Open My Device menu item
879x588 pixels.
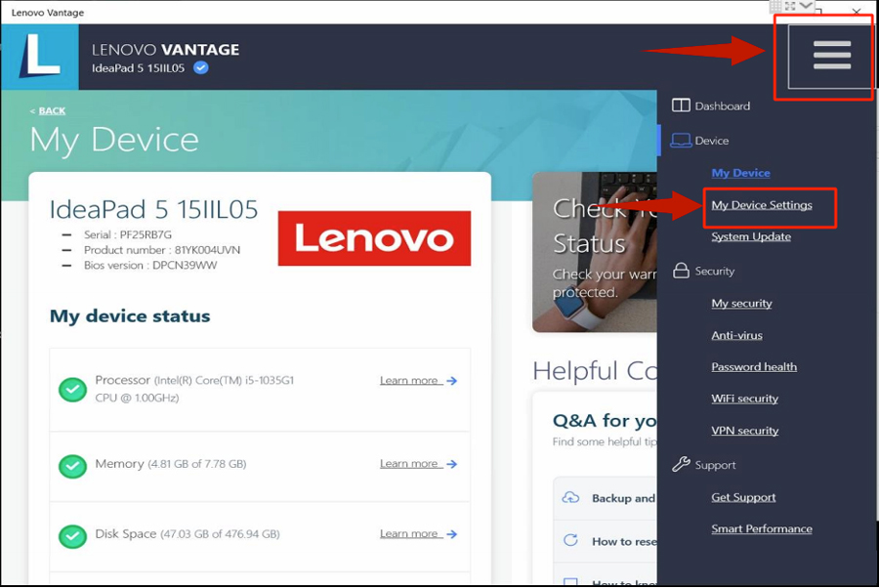(x=740, y=173)
